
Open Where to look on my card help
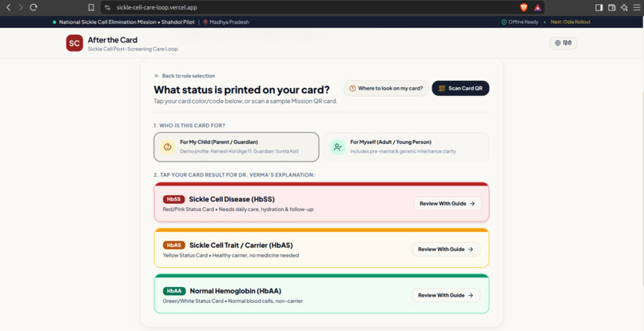tap(386, 89)
